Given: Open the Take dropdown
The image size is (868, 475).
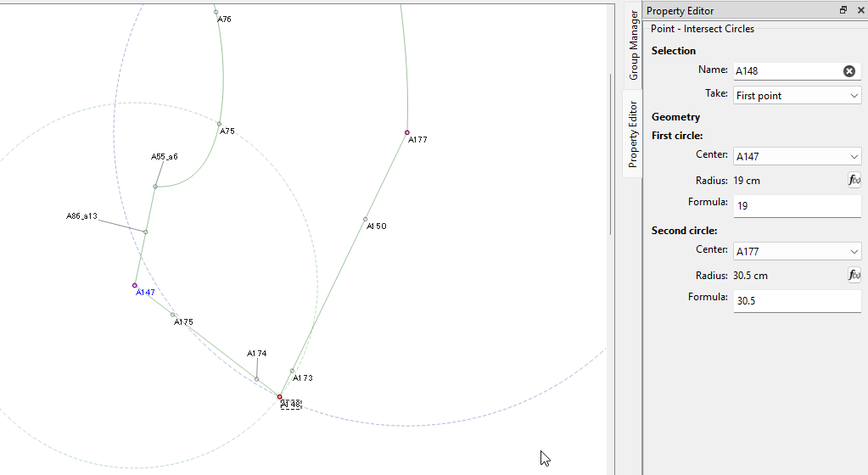Looking at the screenshot, I should (797, 95).
